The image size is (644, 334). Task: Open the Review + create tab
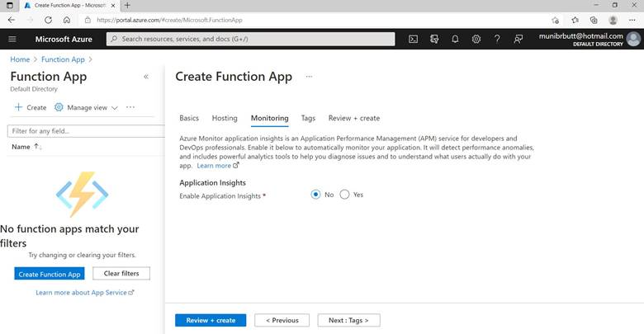354,118
